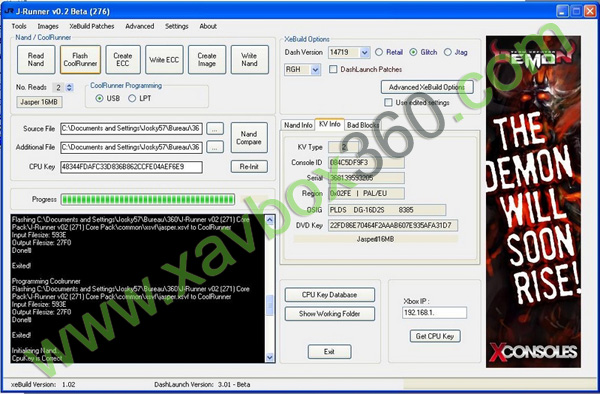Switch to the Bad Blocks tab
Screen dimensions: 600x394
[363, 125]
